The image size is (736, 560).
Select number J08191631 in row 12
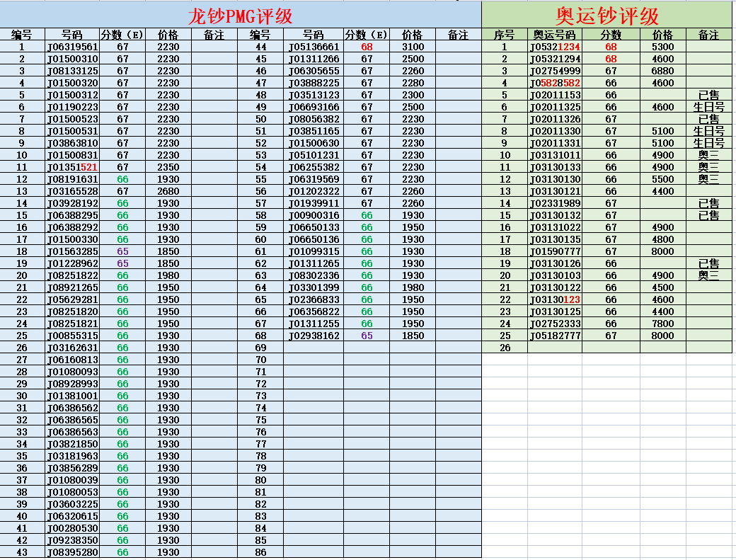tap(72, 179)
